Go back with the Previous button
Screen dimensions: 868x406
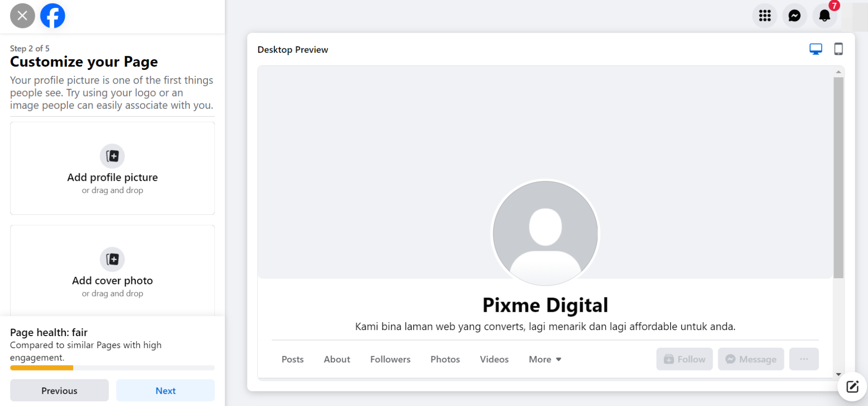[59, 390]
